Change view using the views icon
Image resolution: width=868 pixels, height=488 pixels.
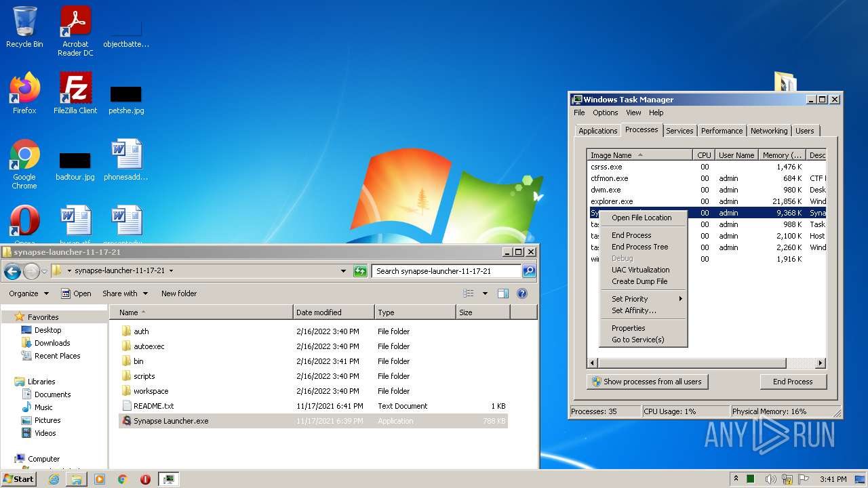pos(468,293)
